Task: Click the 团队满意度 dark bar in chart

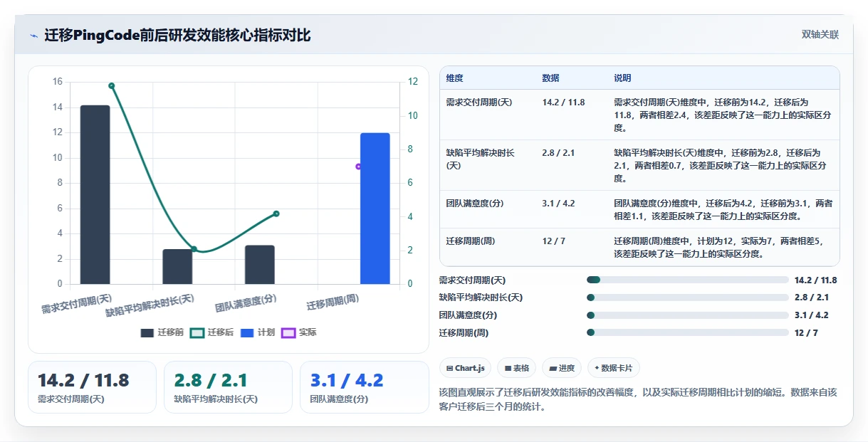Action: (260, 265)
